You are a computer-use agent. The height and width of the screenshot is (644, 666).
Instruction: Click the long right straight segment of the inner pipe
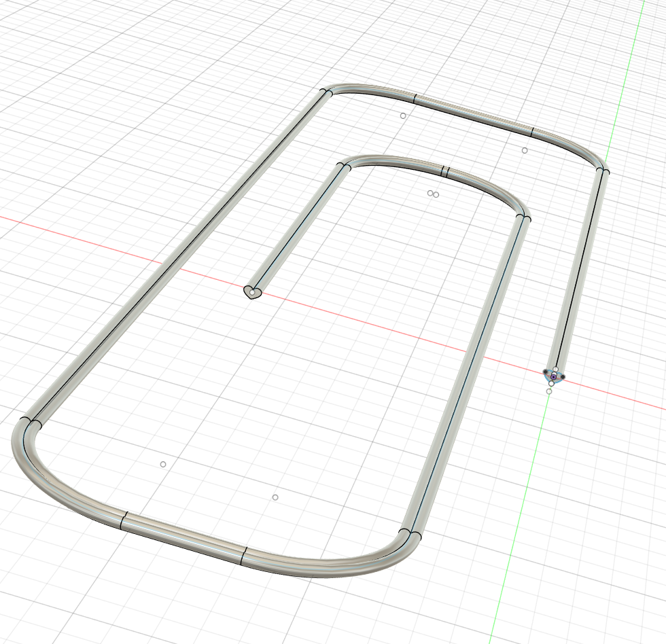tap(469, 374)
